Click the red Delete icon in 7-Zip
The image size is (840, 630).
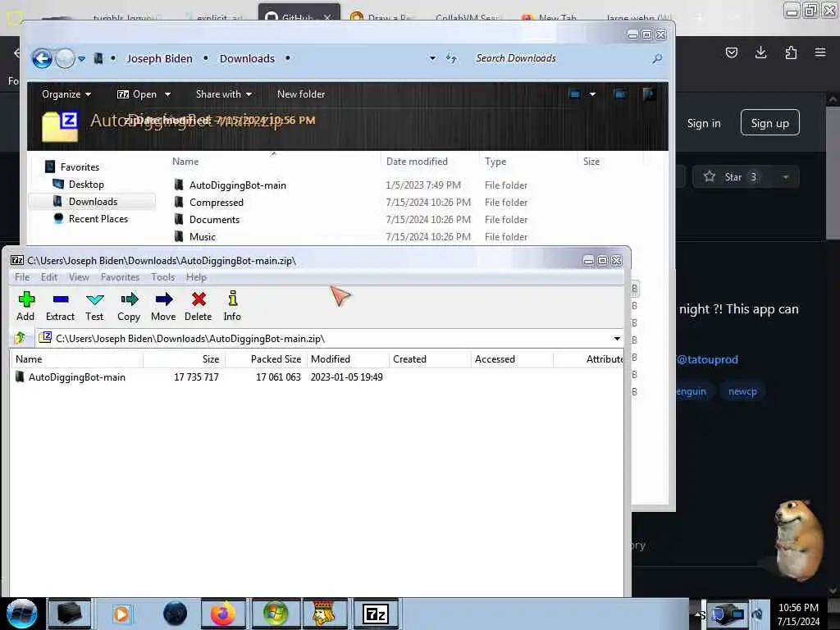click(x=199, y=299)
